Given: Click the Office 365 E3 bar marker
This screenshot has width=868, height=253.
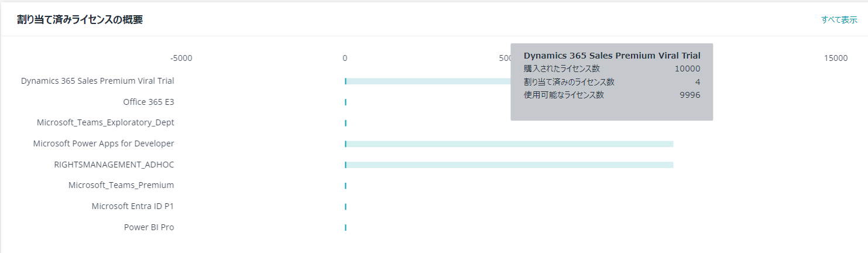Looking at the screenshot, I should (x=345, y=102).
